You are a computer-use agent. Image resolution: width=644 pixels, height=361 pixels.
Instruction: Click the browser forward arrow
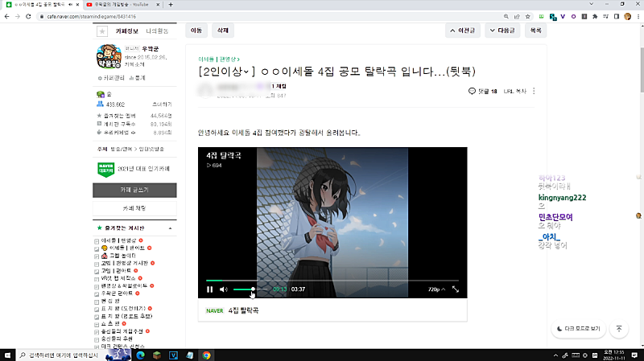(17, 16)
